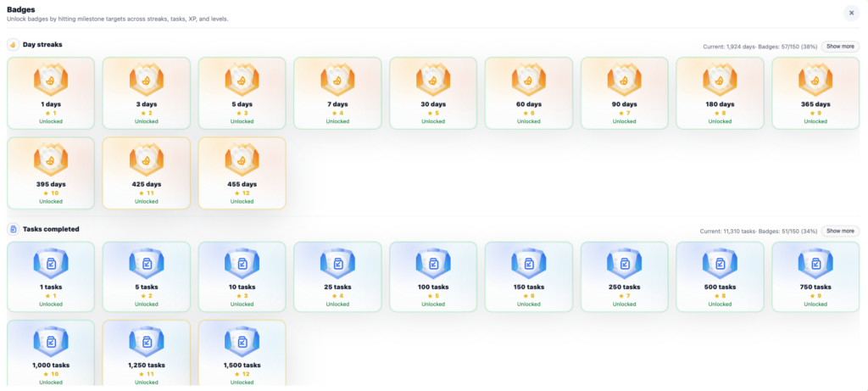868x391 pixels.
Task: Click the 1 days streak badge icon
Action: 51,80
